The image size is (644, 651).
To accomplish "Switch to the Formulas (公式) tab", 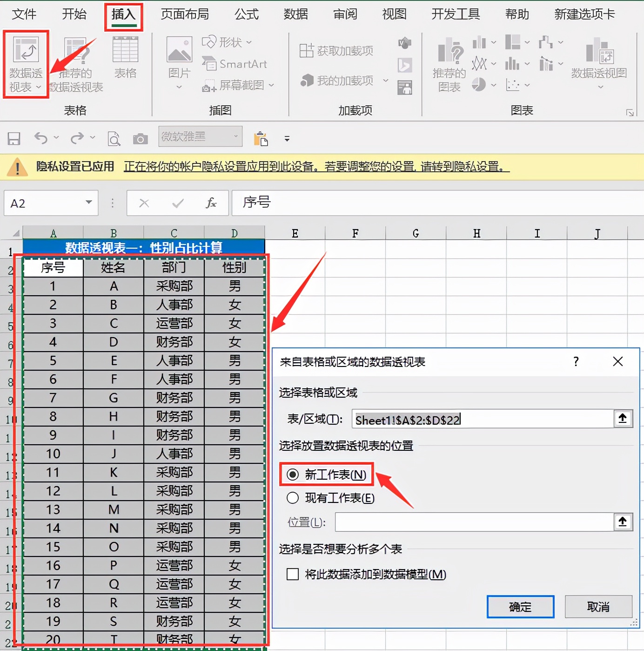I will (247, 14).
